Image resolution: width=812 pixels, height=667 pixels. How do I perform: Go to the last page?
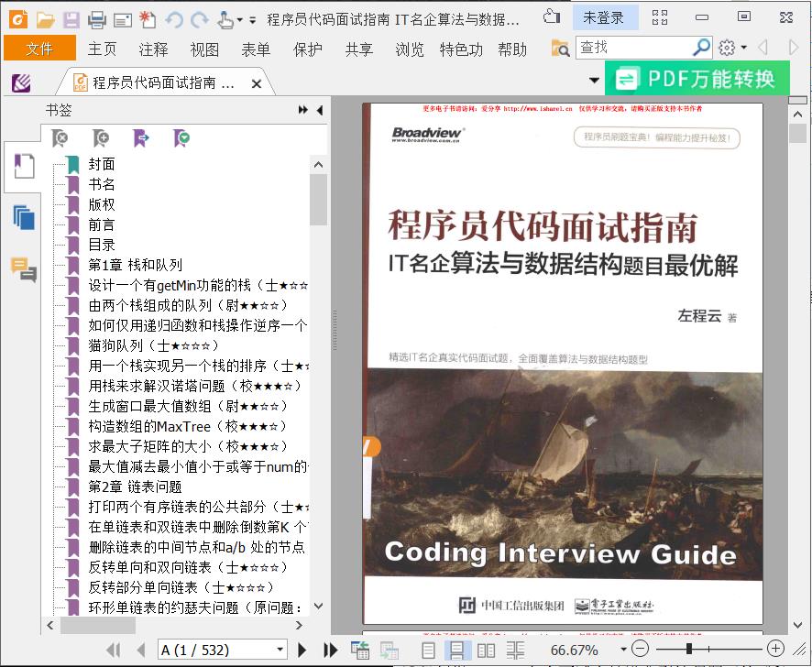pyautogui.click(x=331, y=650)
